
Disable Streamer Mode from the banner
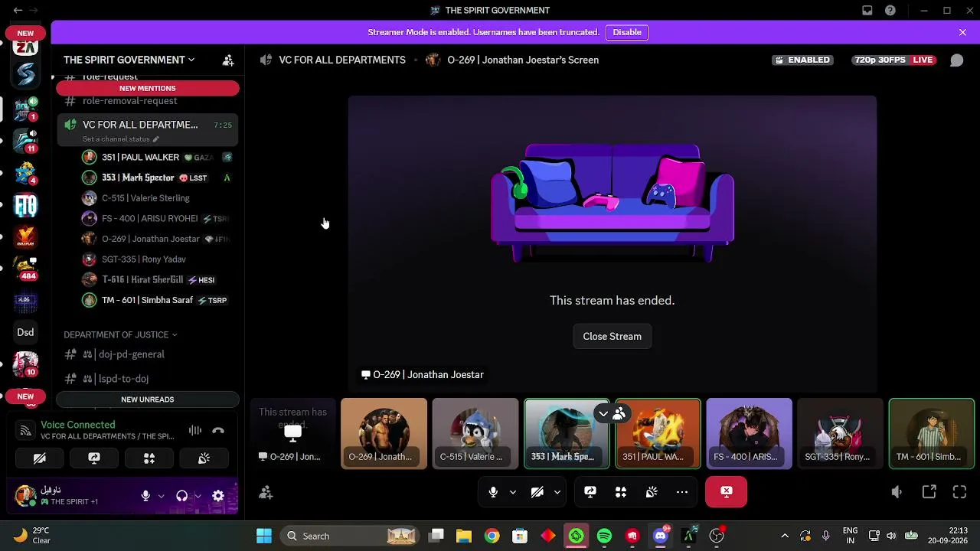(627, 32)
